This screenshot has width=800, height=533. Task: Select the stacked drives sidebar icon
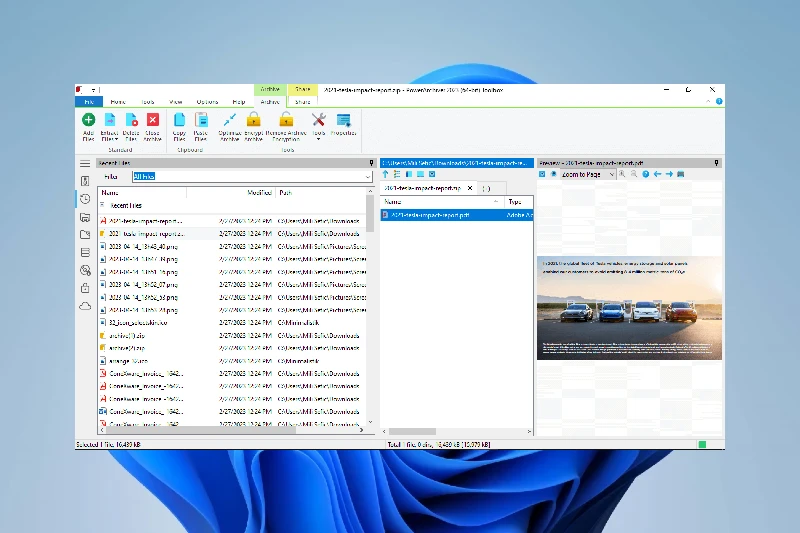[x=85, y=252]
